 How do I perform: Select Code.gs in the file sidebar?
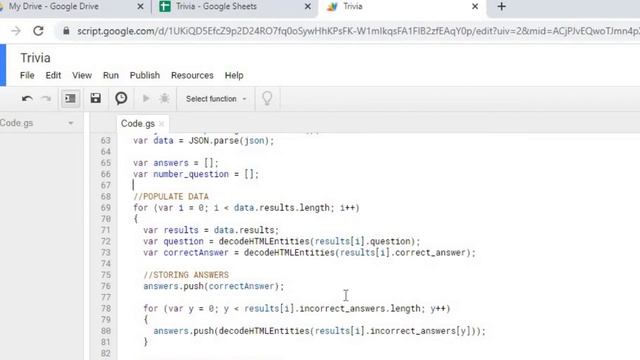click(17, 123)
